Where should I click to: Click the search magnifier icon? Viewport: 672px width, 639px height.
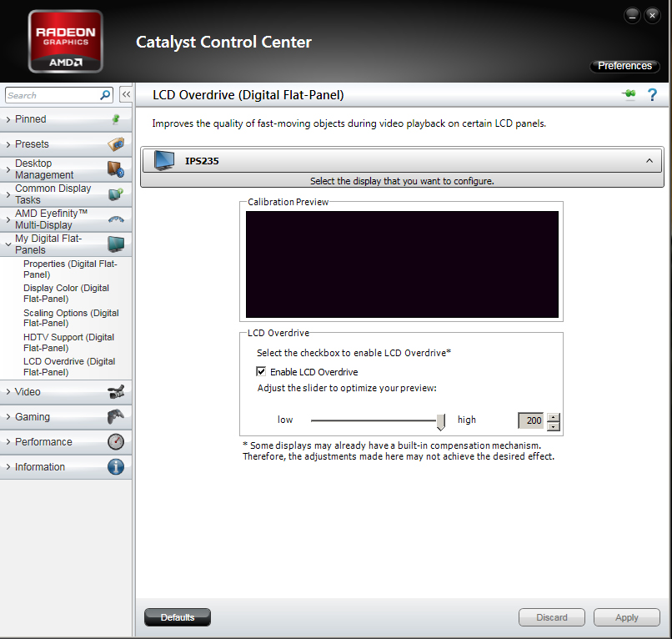click(x=105, y=95)
